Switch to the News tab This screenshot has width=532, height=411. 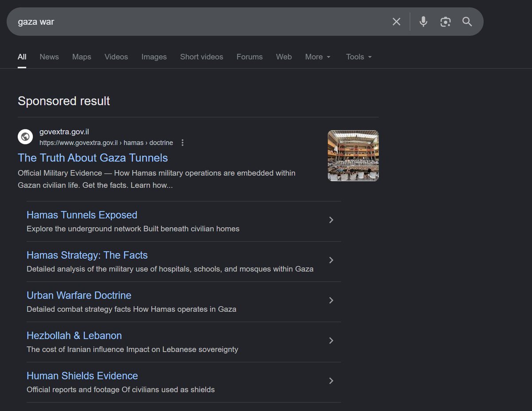(49, 57)
